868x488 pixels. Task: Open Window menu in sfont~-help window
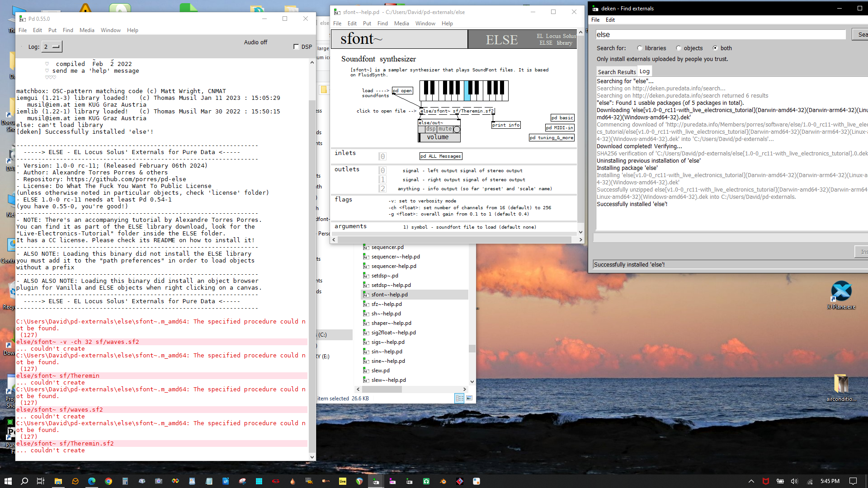(425, 23)
